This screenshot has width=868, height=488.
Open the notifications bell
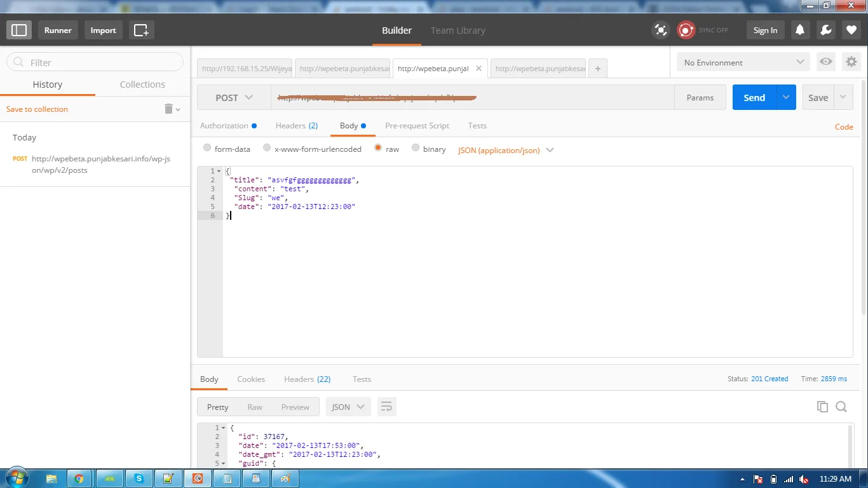tap(800, 30)
